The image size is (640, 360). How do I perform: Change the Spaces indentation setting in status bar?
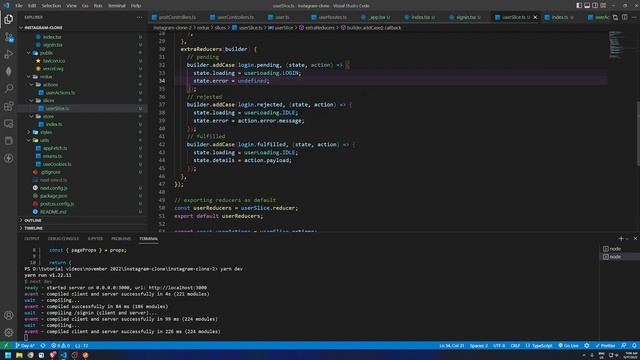478,346
